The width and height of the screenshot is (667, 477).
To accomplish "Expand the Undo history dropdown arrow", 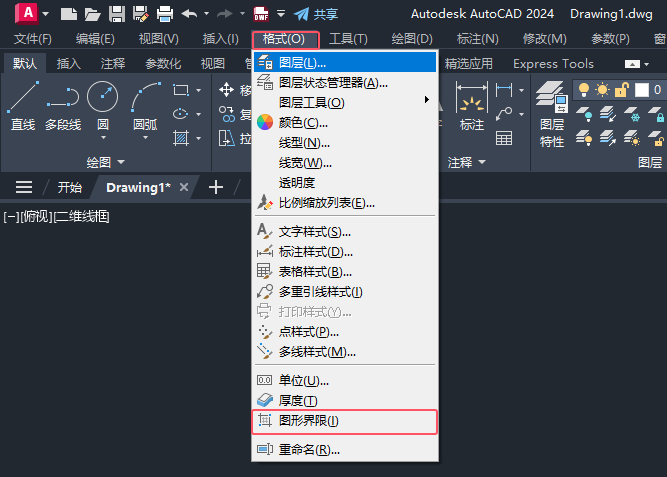I will 206,14.
